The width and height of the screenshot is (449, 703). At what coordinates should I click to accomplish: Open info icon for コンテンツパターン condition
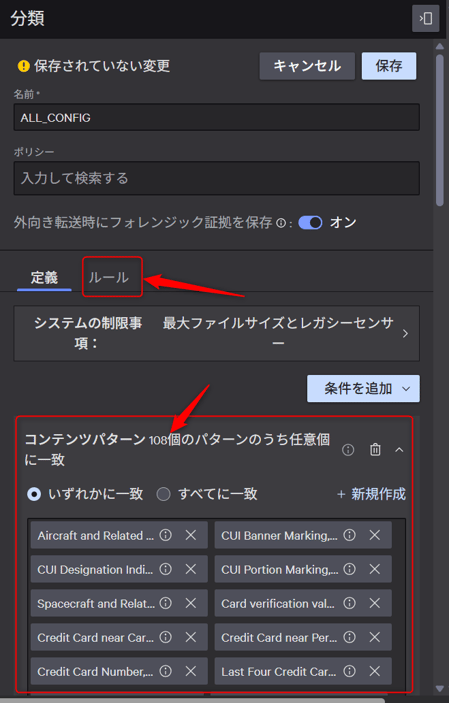point(348,450)
